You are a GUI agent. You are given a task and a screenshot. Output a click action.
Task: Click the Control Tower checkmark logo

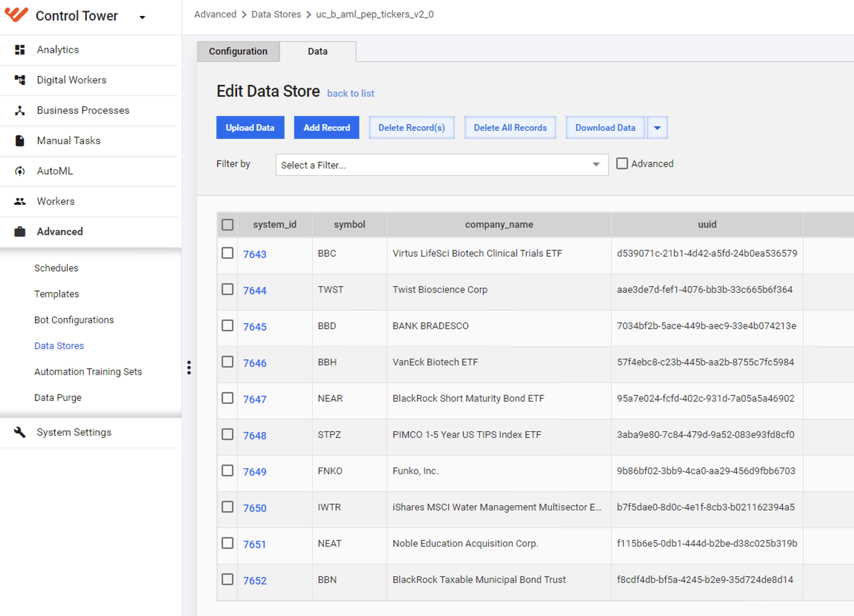pos(16,15)
